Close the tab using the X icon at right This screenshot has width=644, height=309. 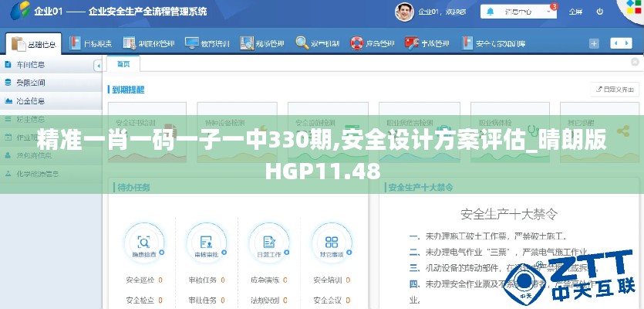(x=635, y=62)
